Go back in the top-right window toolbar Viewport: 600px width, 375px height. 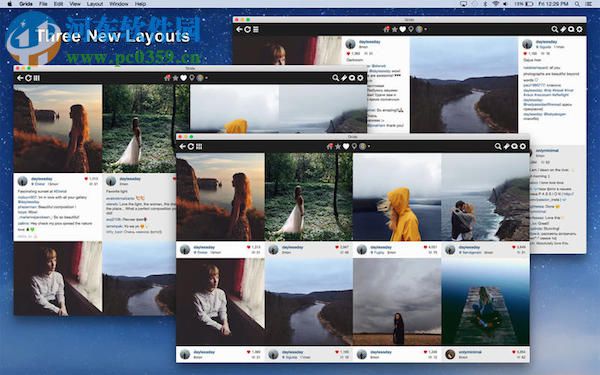[x=239, y=29]
